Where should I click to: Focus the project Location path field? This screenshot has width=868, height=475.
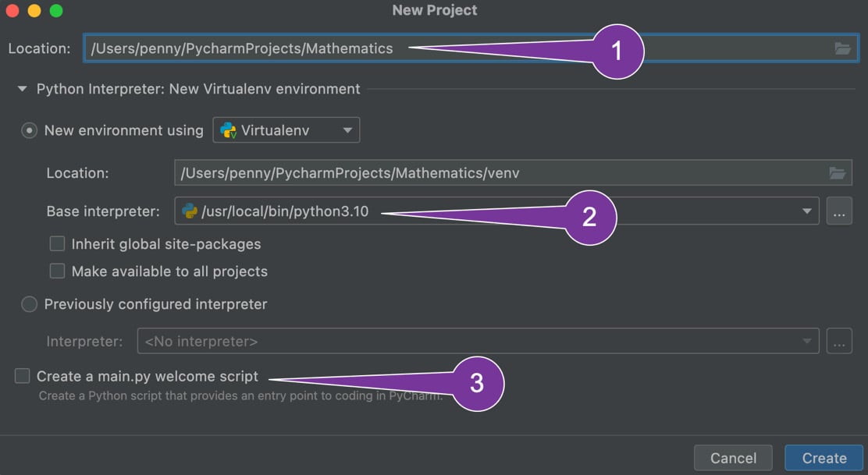point(471,48)
